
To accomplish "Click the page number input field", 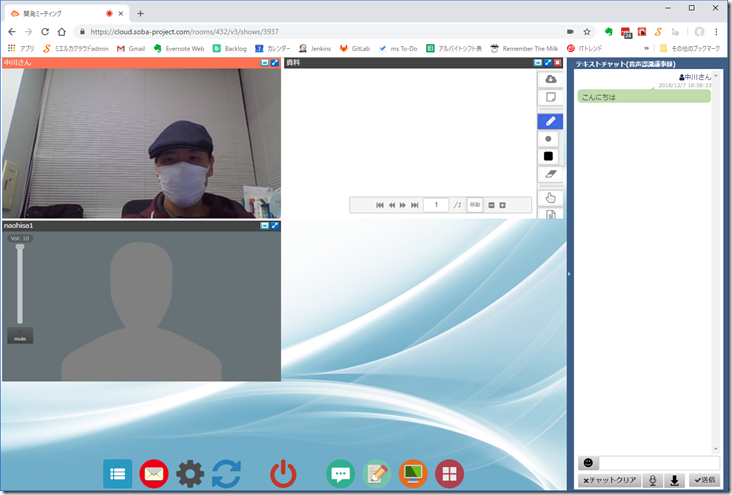I will click(436, 205).
